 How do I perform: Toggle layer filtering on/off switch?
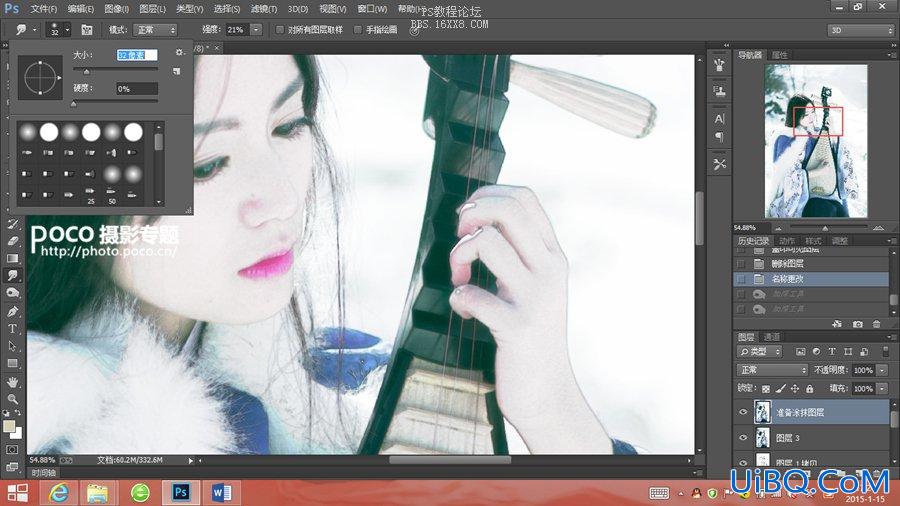(x=885, y=351)
